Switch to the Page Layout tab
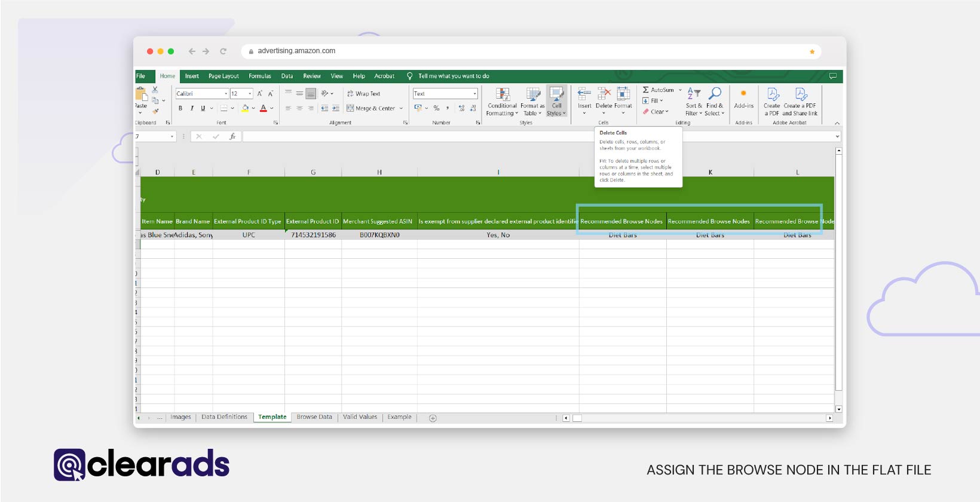This screenshot has height=502, width=980. 223,76
